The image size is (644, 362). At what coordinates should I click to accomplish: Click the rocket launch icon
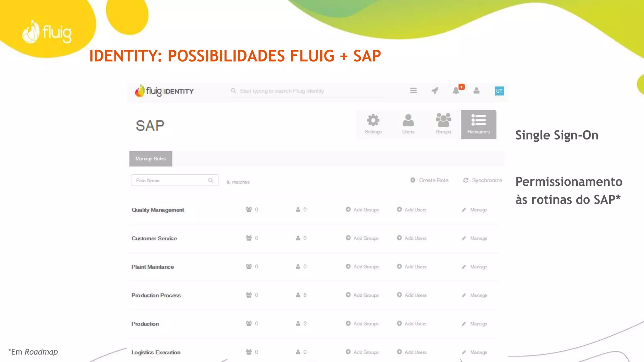click(435, 91)
